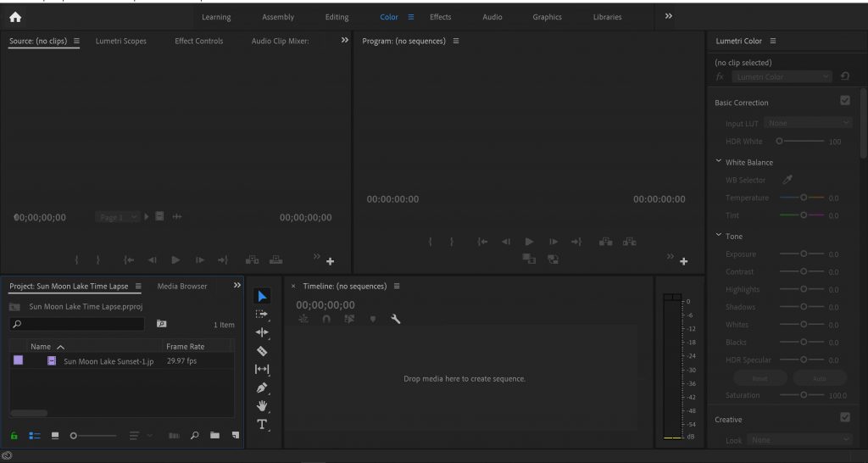This screenshot has height=463, width=868.
Task: Open the Lumetri Color effect dropdown
Action: point(782,76)
